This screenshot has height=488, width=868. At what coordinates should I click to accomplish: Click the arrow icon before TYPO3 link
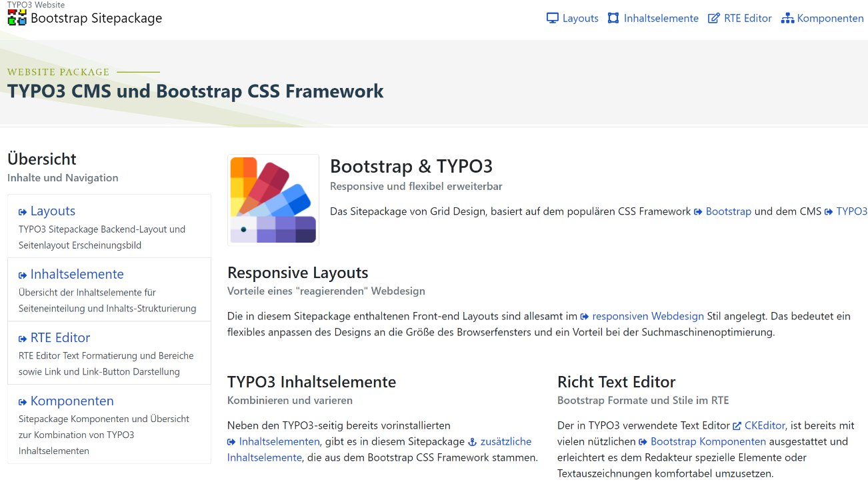coord(829,212)
